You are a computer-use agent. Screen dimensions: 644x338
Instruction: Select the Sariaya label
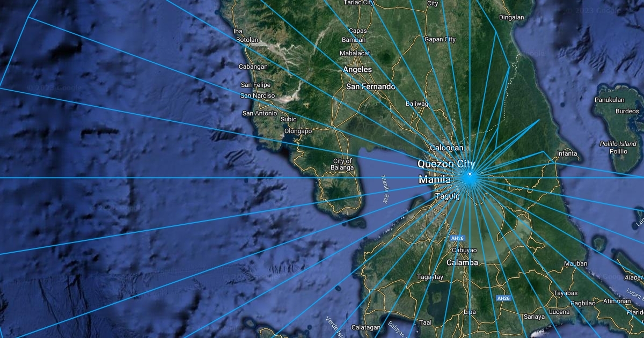pyautogui.click(x=533, y=317)
